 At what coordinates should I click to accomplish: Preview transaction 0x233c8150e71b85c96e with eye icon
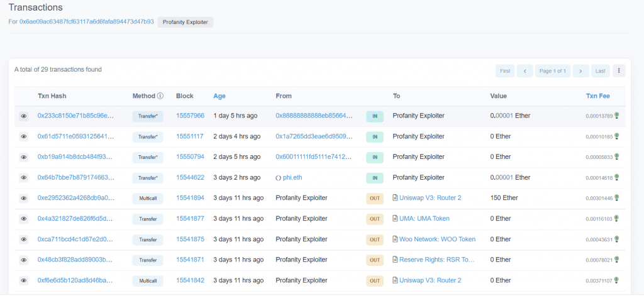click(24, 116)
